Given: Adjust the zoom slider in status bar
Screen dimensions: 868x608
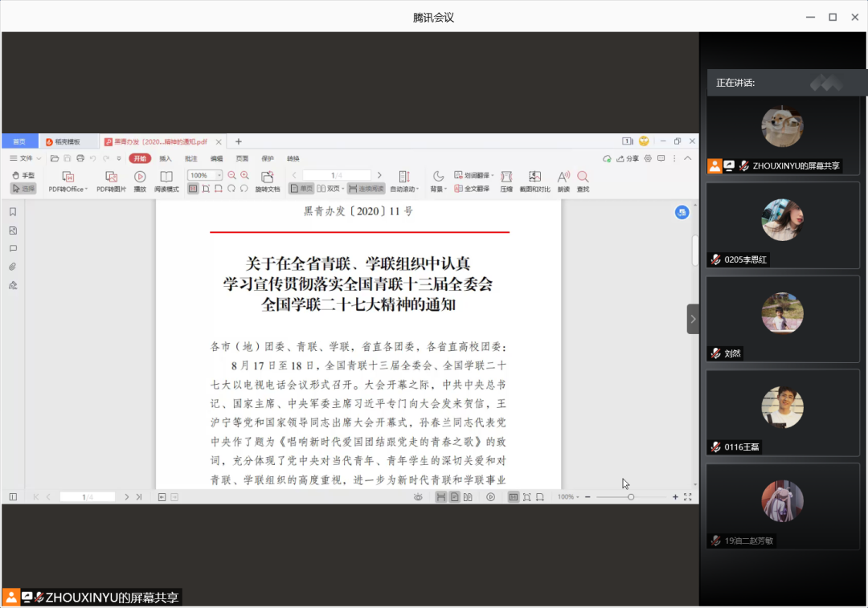Looking at the screenshot, I should (x=631, y=497).
